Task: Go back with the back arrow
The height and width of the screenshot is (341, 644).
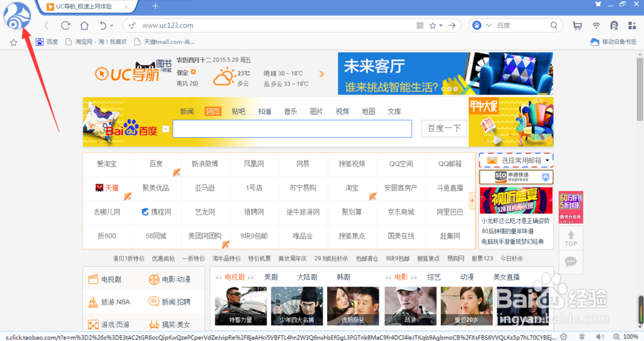Action: [x=46, y=26]
